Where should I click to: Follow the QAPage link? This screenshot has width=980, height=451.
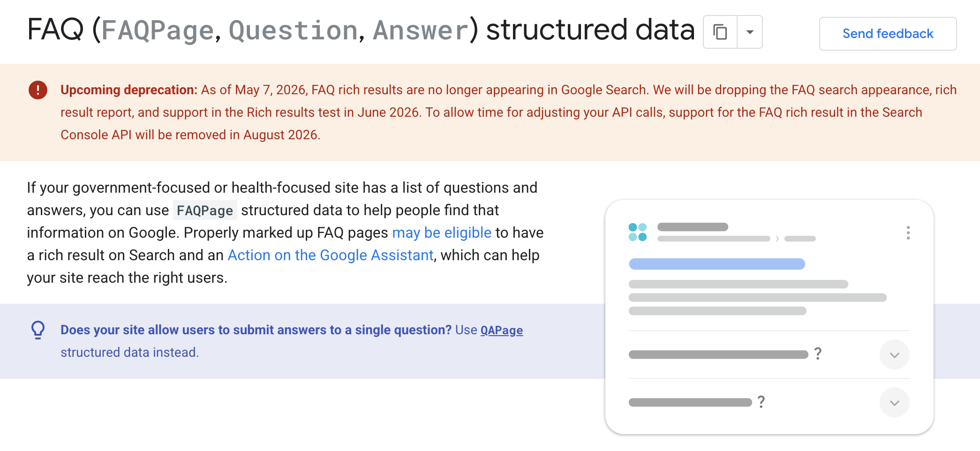[x=502, y=330]
